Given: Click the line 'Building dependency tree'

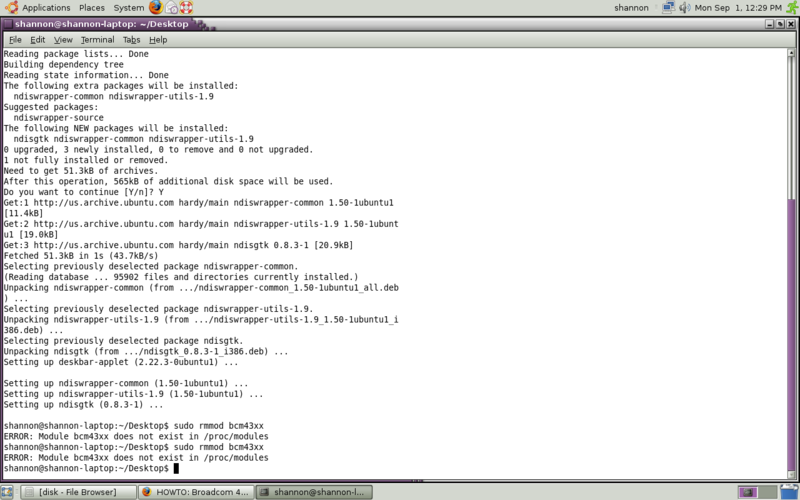Looking at the screenshot, I should coord(64,64).
